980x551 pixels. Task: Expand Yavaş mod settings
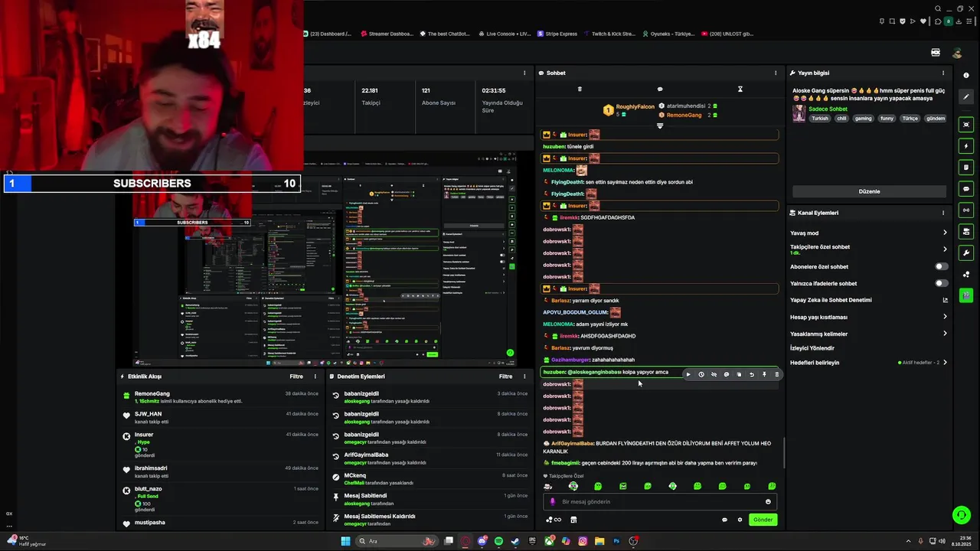pyautogui.click(x=869, y=233)
